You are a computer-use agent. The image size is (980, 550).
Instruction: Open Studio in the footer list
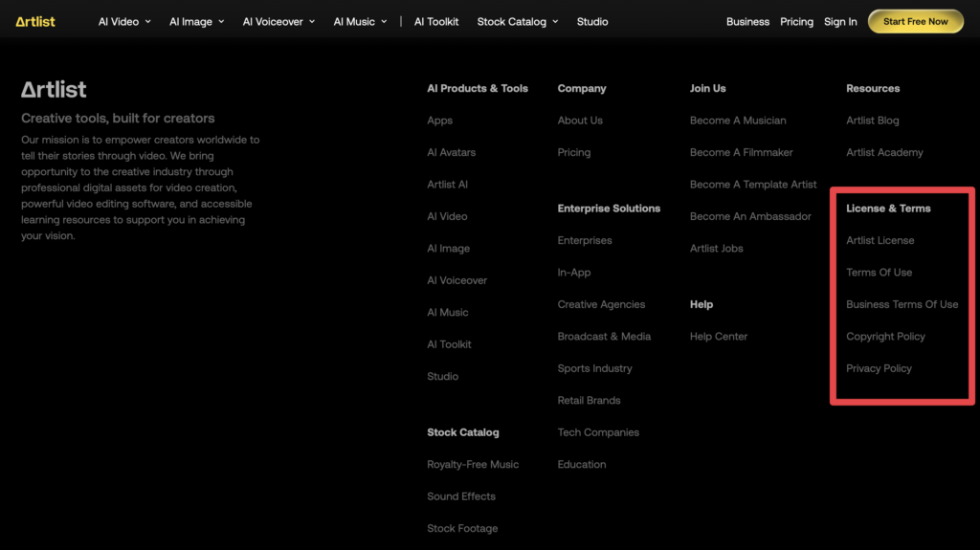(x=442, y=376)
